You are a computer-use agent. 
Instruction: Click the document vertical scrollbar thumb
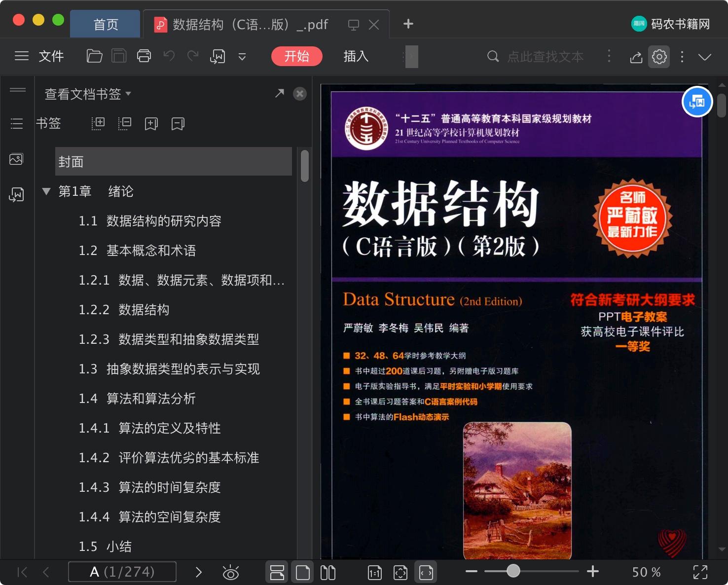[x=722, y=106]
